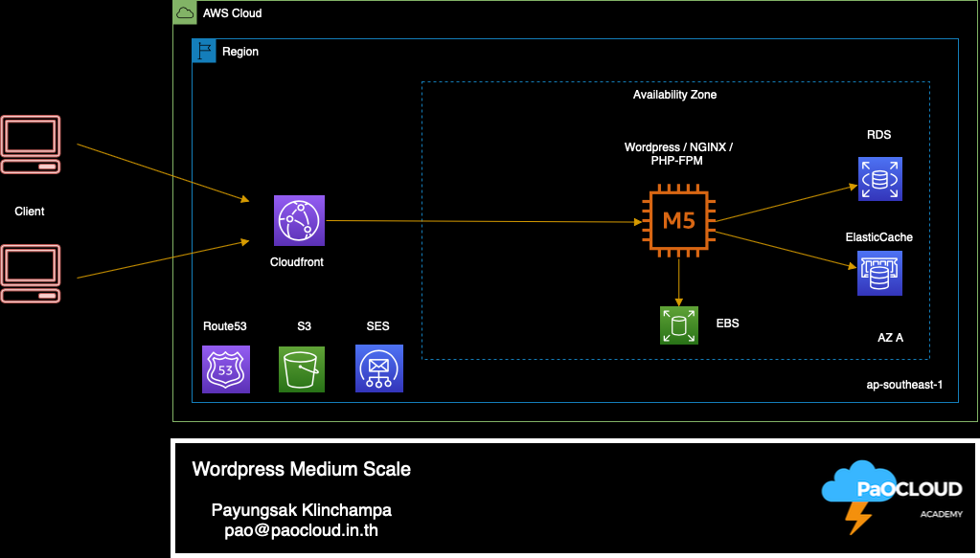Screen dimensions: 980x558
Task: Click the 'Region' title text
Action: [240, 51]
